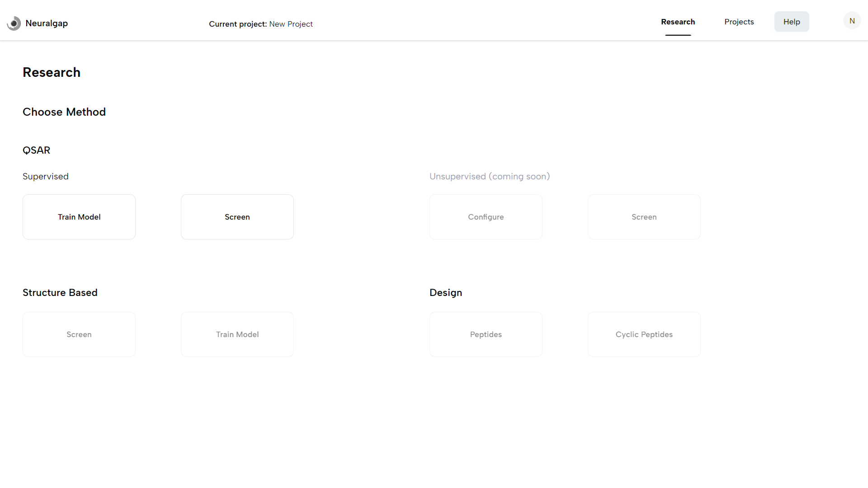Click the Neuralgap brand name
Screen dimensions: 868x488
(x=47, y=23)
